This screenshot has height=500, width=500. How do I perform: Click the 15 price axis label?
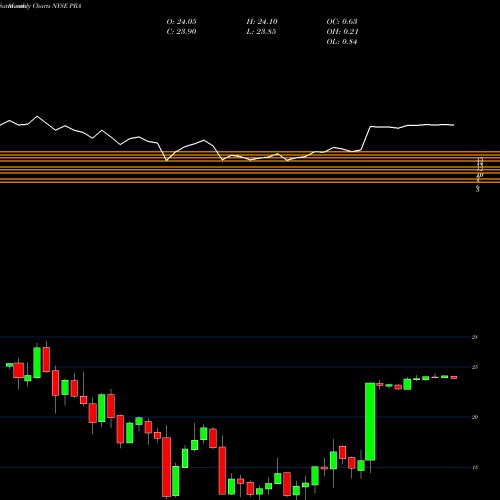click(475, 467)
